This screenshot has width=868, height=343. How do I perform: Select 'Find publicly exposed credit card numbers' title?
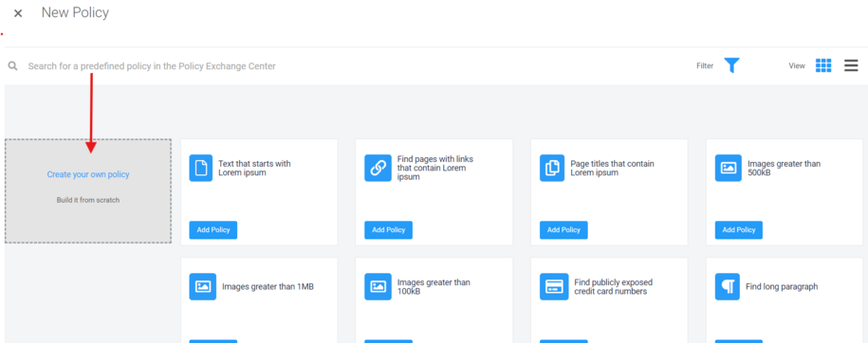pyautogui.click(x=614, y=286)
